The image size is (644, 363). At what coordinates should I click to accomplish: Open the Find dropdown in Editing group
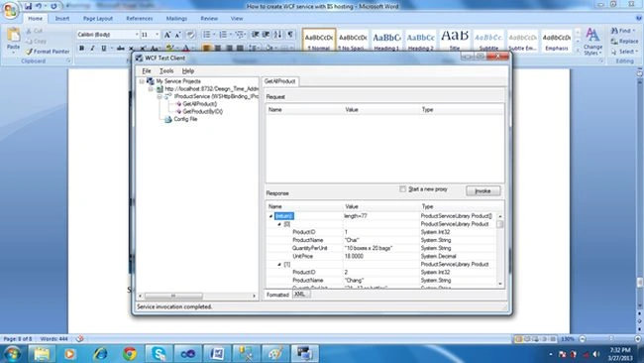(x=634, y=31)
